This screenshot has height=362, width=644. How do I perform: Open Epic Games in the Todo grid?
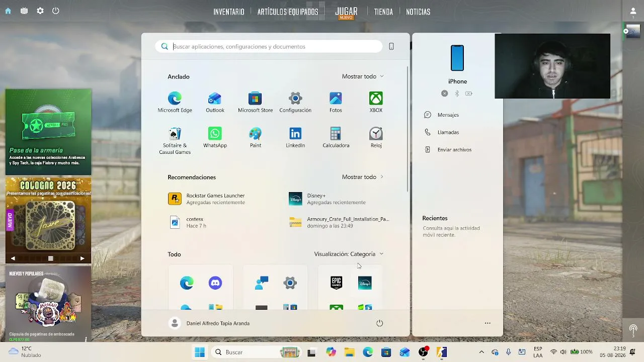(x=336, y=283)
